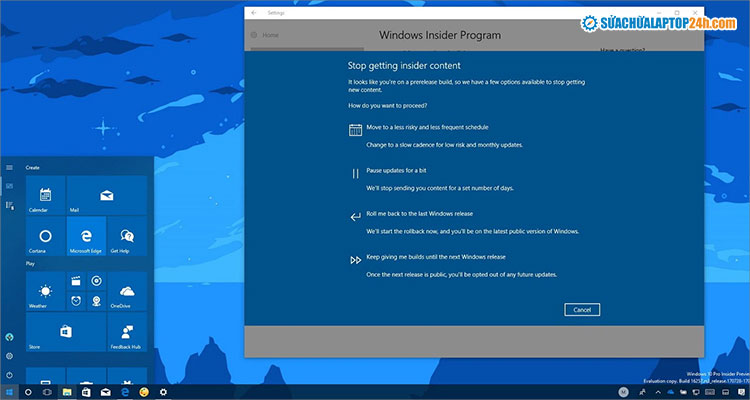Click the Power button in Start sidebar
Image resolution: width=750 pixels, height=400 pixels.
coord(9,375)
